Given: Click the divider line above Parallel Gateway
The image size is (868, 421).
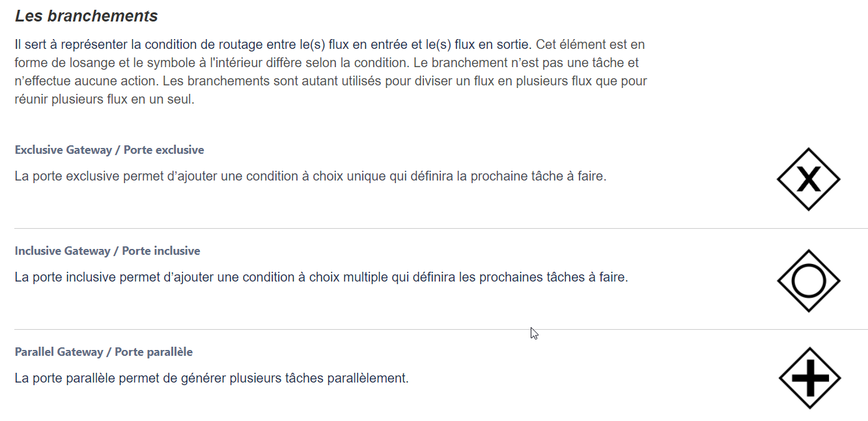Looking at the screenshot, I should [x=441, y=329].
